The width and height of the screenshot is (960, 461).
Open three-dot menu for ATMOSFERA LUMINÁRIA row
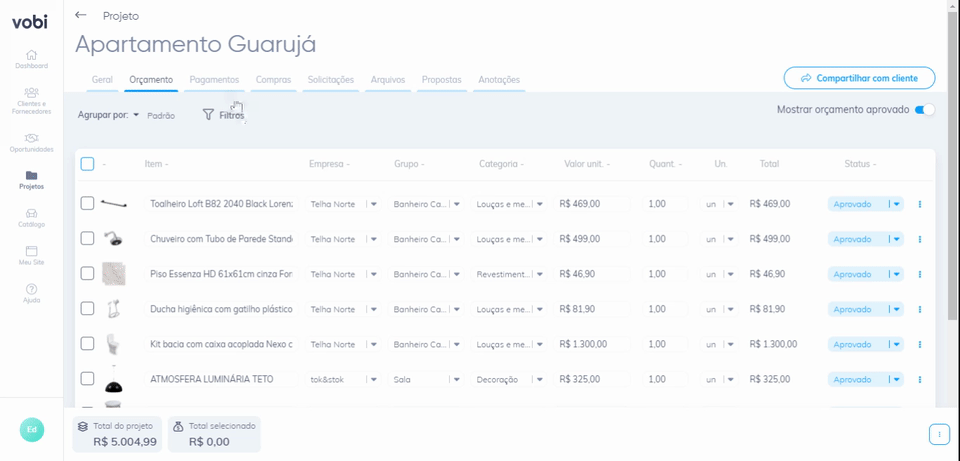point(920,380)
